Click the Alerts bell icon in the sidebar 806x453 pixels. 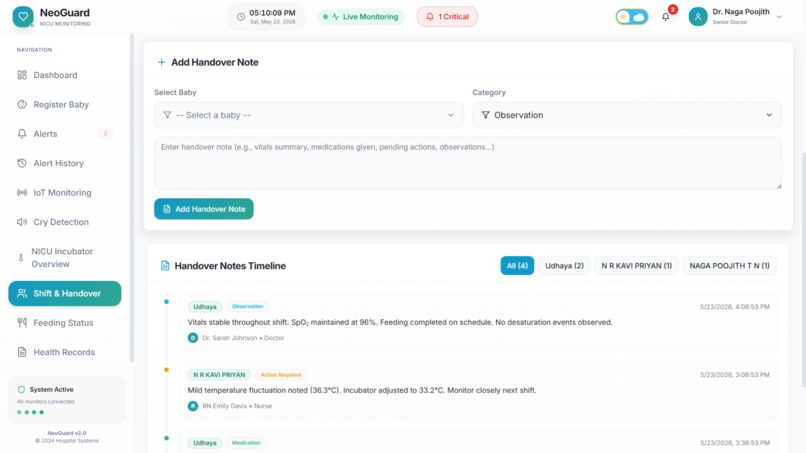click(22, 134)
